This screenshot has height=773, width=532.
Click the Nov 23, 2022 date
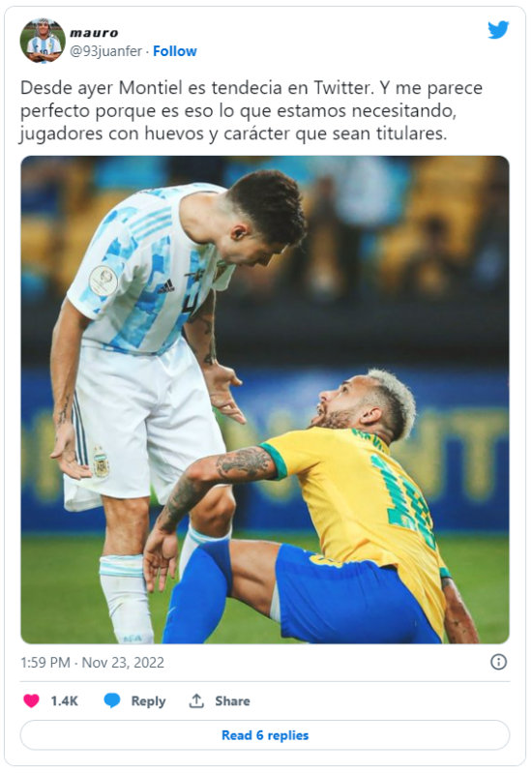[123, 662]
